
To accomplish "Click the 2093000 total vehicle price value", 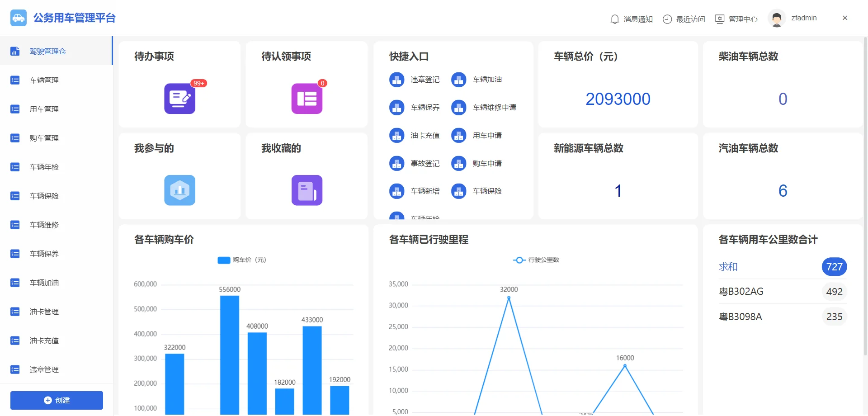I will point(618,99).
